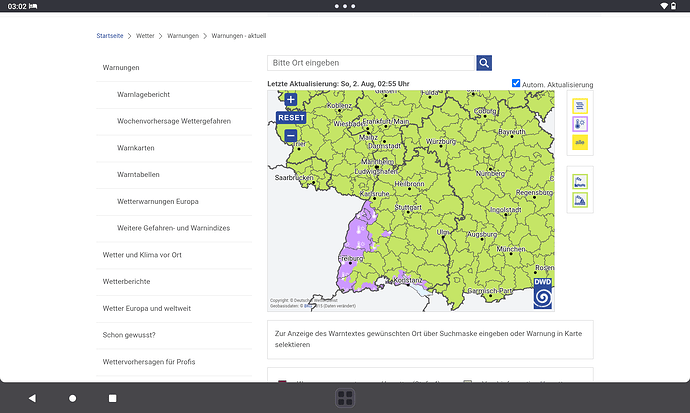Tap the Android home circle button

[x=73, y=398]
